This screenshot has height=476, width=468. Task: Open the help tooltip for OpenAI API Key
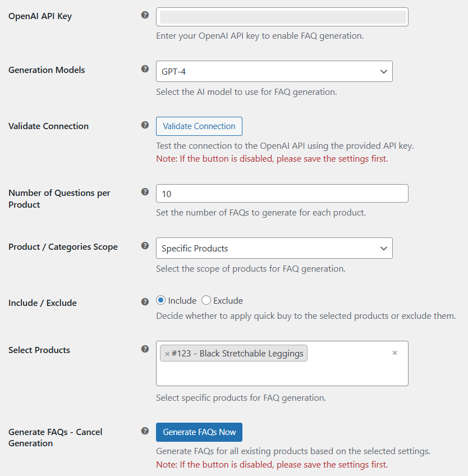click(145, 15)
